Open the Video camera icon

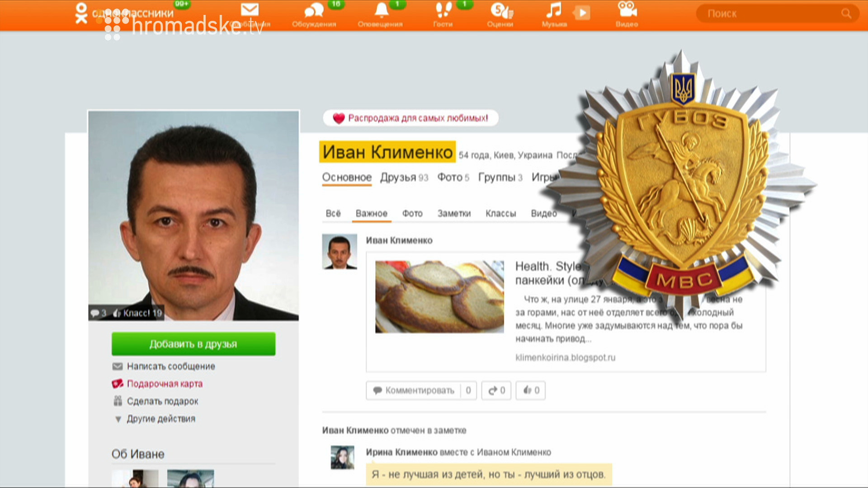(627, 10)
